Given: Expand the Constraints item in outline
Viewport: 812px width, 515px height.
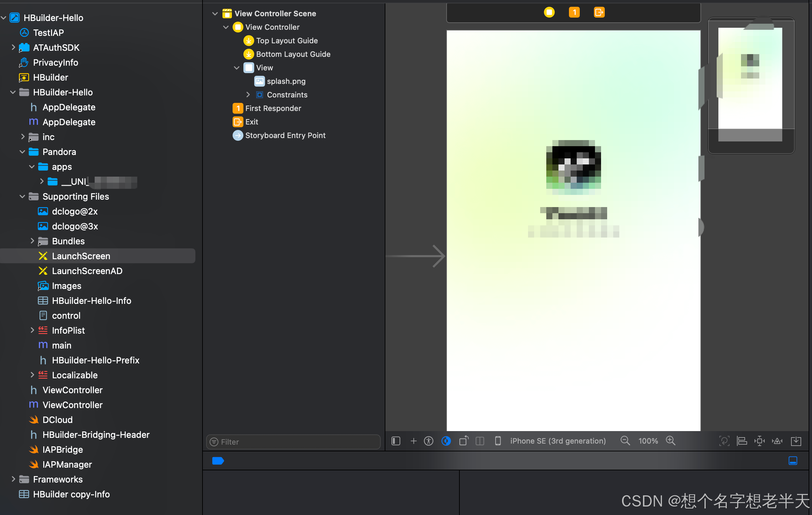Looking at the screenshot, I should click(x=248, y=95).
